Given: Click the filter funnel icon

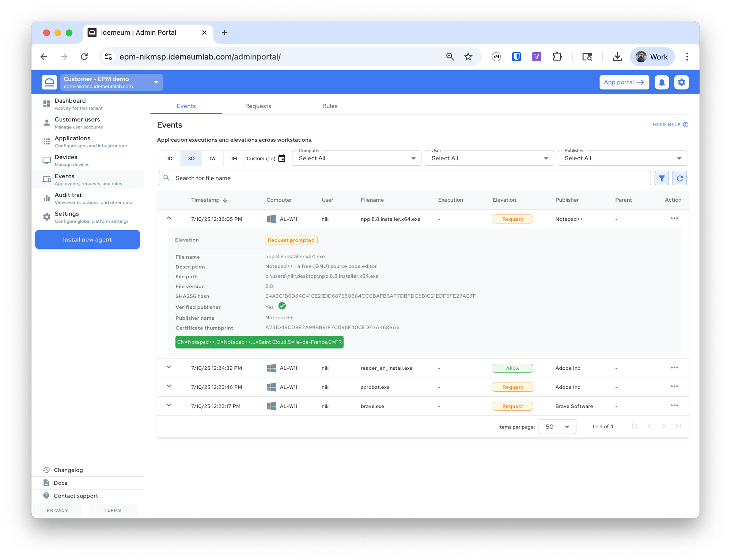Looking at the screenshot, I should (x=662, y=178).
